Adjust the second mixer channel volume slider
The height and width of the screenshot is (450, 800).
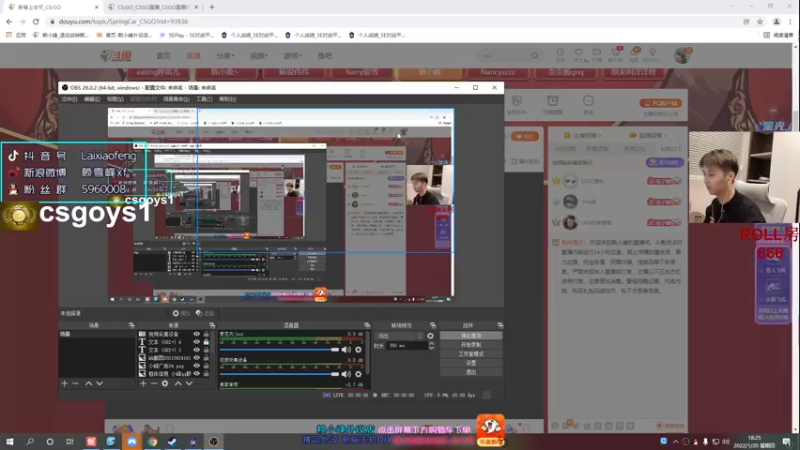(279, 374)
